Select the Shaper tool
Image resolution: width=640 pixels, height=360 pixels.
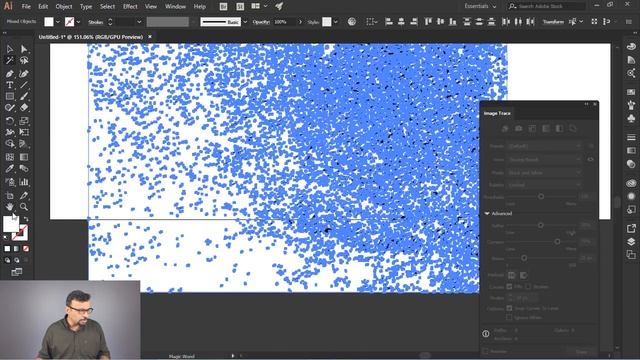point(10,108)
